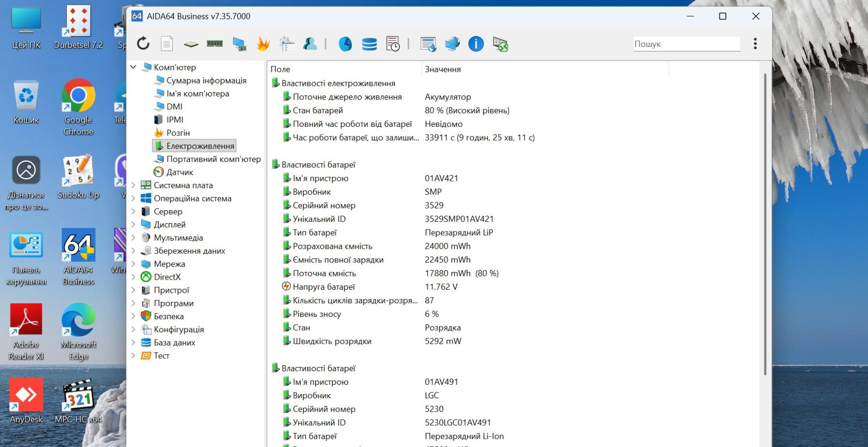Click the Refresh toolbar icon
The image size is (868, 447).
pyautogui.click(x=143, y=44)
